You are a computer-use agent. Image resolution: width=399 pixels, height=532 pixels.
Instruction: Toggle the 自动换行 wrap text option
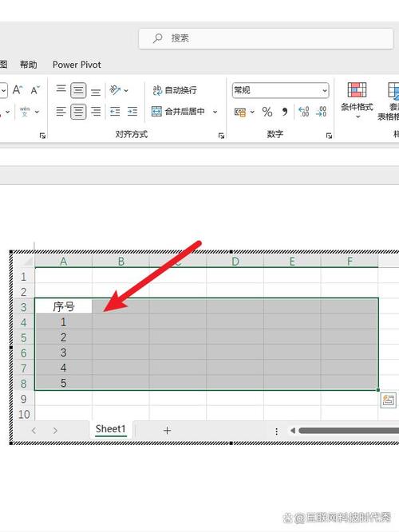(175, 90)
